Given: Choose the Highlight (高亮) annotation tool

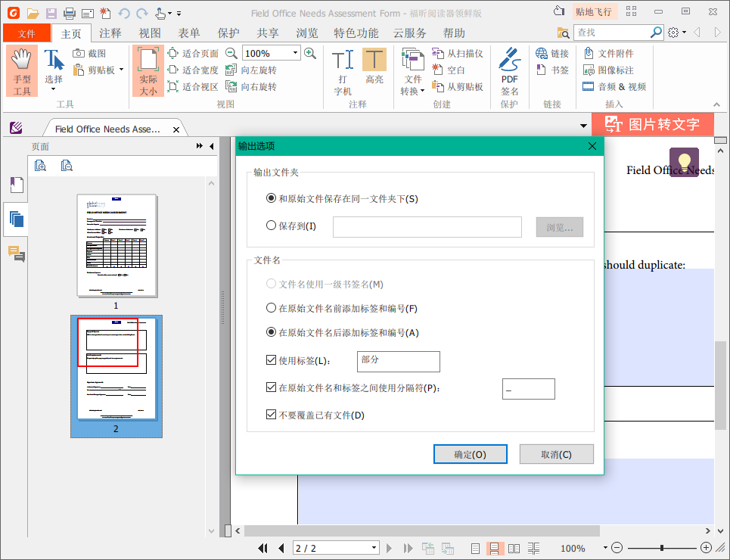Looking at the screenshot, I should coord(376,68).
